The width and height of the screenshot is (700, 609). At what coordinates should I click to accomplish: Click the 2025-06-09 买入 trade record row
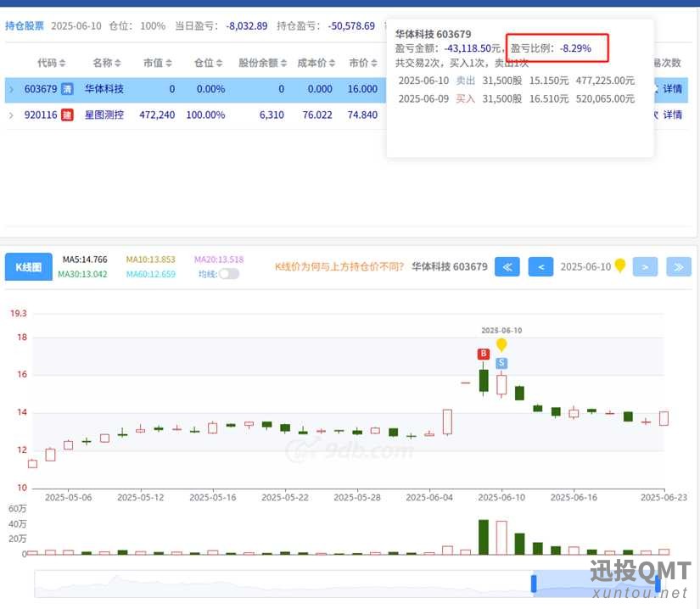coord(517,98)
